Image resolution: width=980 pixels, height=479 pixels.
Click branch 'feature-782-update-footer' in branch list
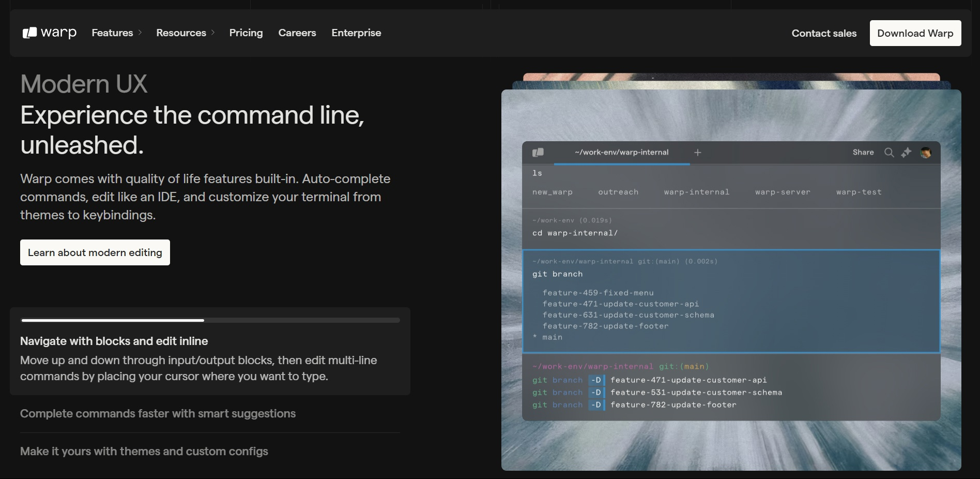(x=605, y=326)
